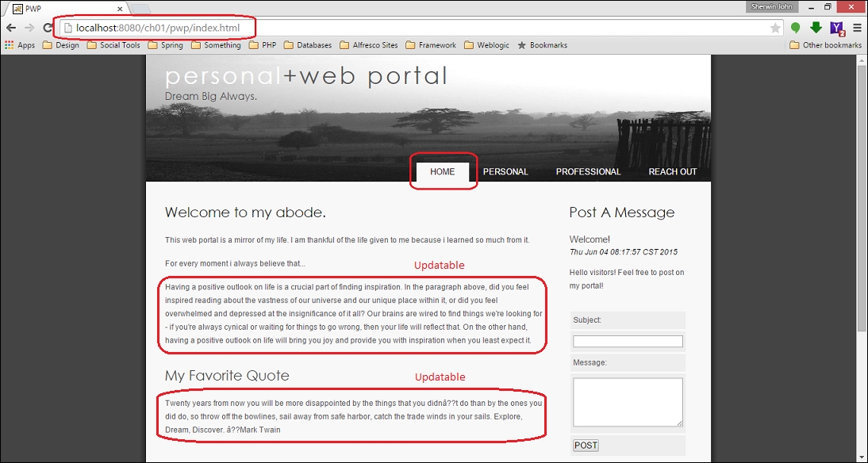Image resolution: width=868 pixels, height=463 pixels.
Task: Open the Chrome hamburger menu
Action: tap(857, 28)
